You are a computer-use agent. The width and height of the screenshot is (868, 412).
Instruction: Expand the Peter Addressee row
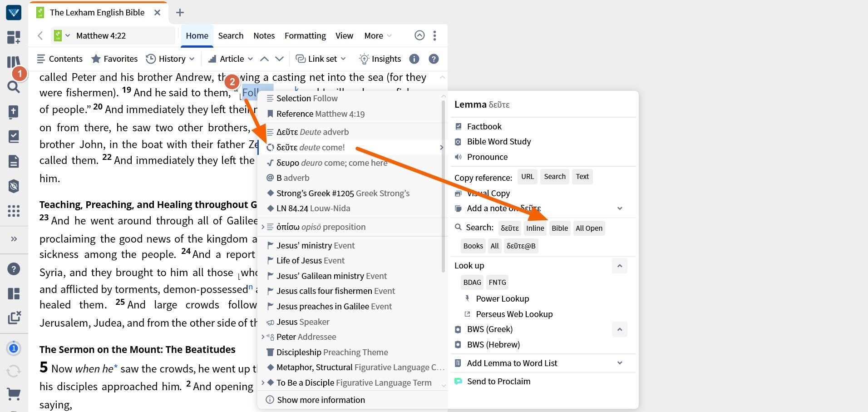pyautogui.click(x=263, y=337)
